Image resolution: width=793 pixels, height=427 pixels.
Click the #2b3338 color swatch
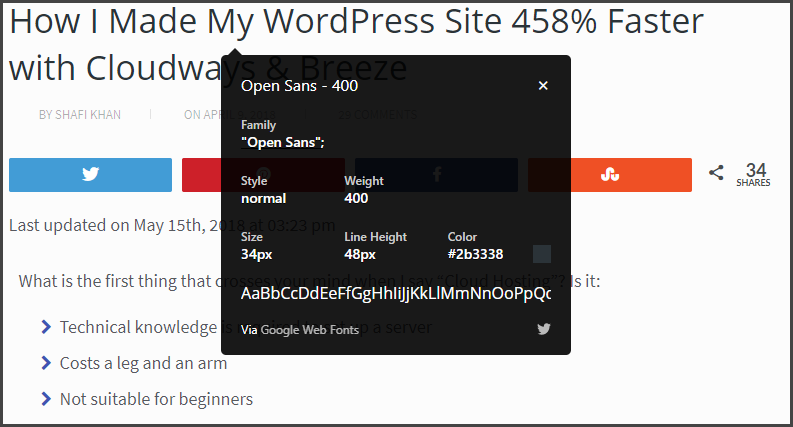542,254
